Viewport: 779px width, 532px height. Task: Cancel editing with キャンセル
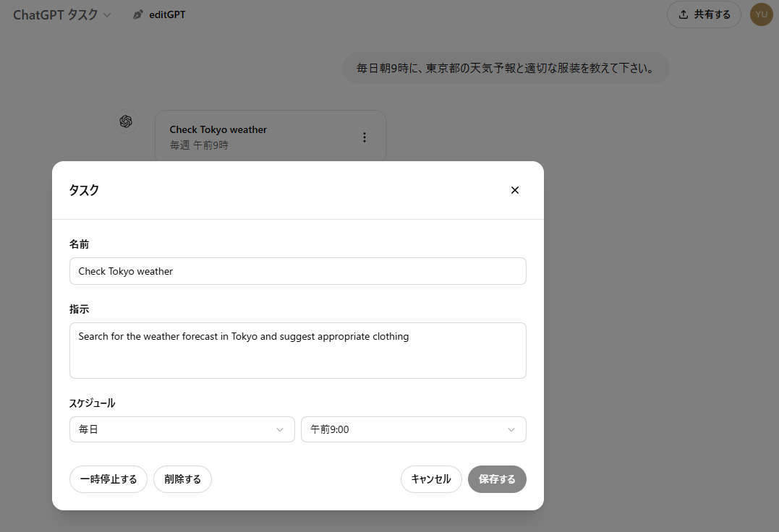431,479
